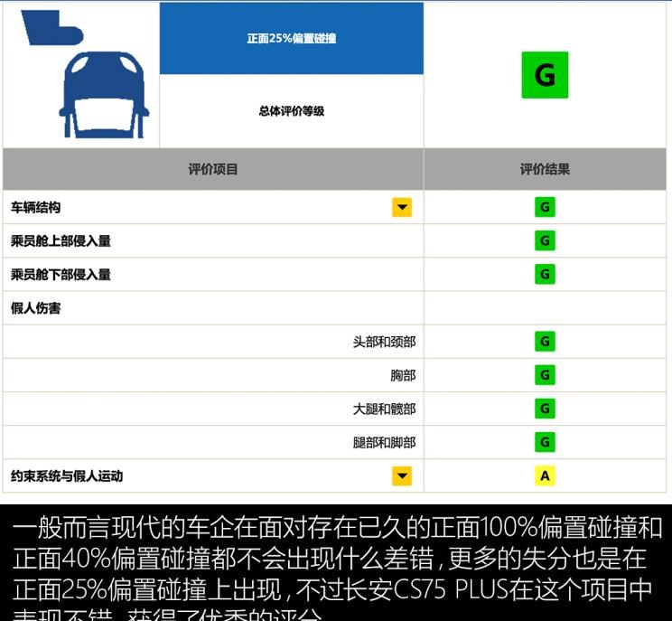The image size is (672, 621).
Task: Select the 腿部和脚部 sub-item label
Action: tap(384, 442)
